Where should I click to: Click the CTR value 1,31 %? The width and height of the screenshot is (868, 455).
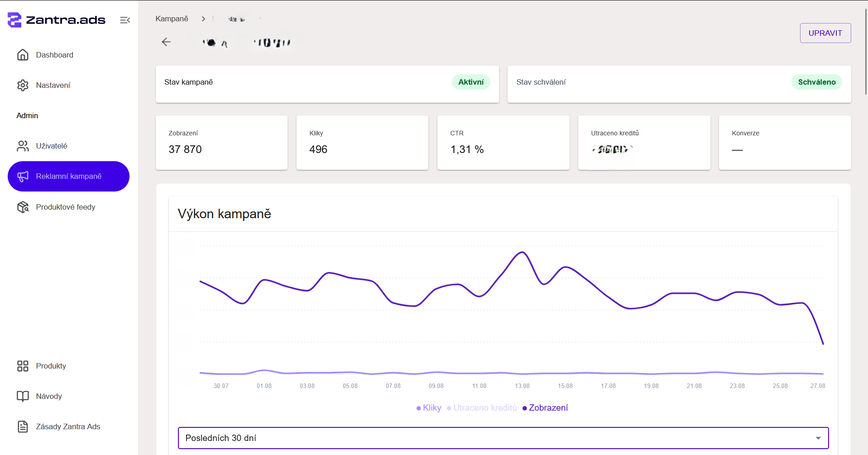(467, 149)
